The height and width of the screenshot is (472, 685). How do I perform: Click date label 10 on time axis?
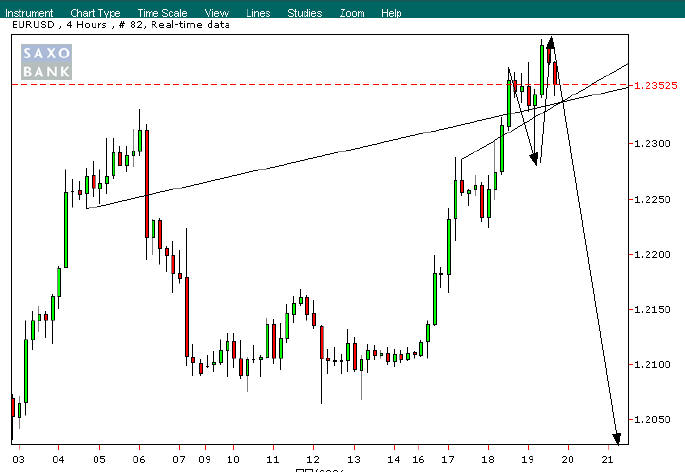pyautogui.click(x=233, y=459)
